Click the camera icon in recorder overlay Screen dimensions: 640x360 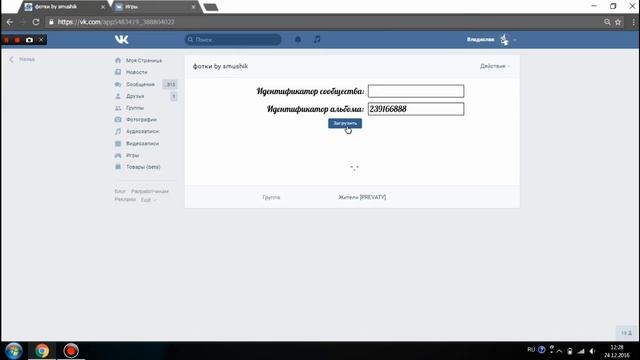point(29,40)
